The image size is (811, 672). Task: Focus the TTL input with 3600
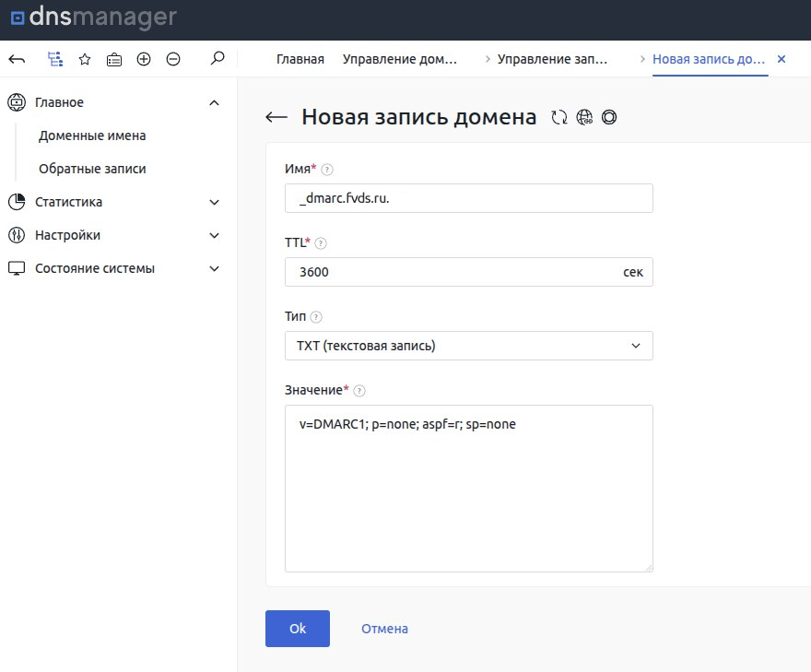pos(468,272)
